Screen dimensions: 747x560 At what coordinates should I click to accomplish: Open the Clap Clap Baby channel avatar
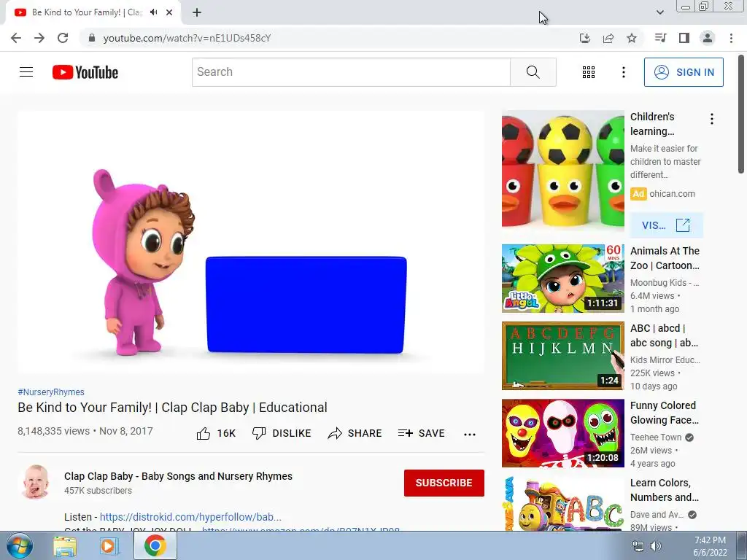point(36,482)
